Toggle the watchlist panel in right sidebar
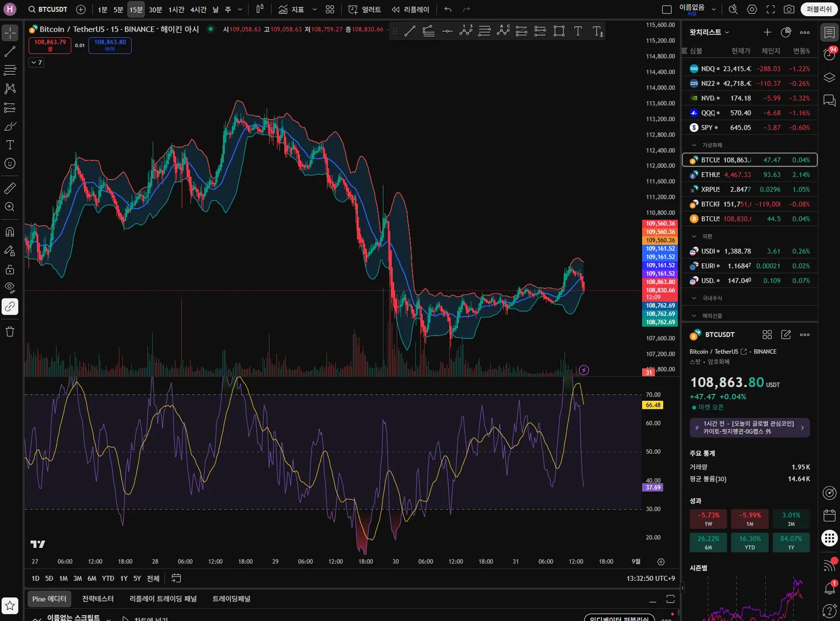 point(830,32)
